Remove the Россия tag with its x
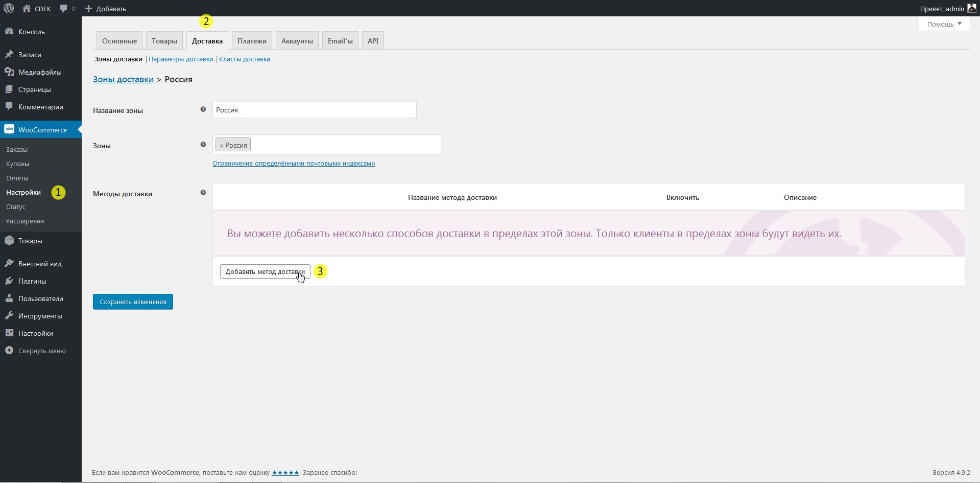This screenshot has height=483, width=980. click(x=222, y=146)
